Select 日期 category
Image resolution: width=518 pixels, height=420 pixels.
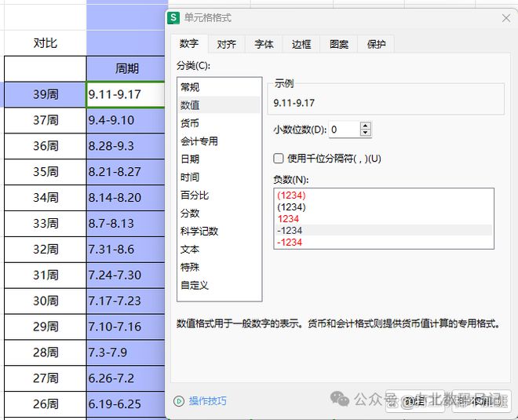point(219,159)
